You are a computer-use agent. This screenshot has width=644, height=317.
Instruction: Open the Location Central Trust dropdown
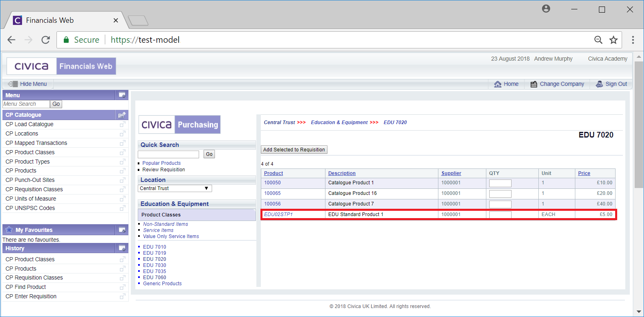[175, 188]
